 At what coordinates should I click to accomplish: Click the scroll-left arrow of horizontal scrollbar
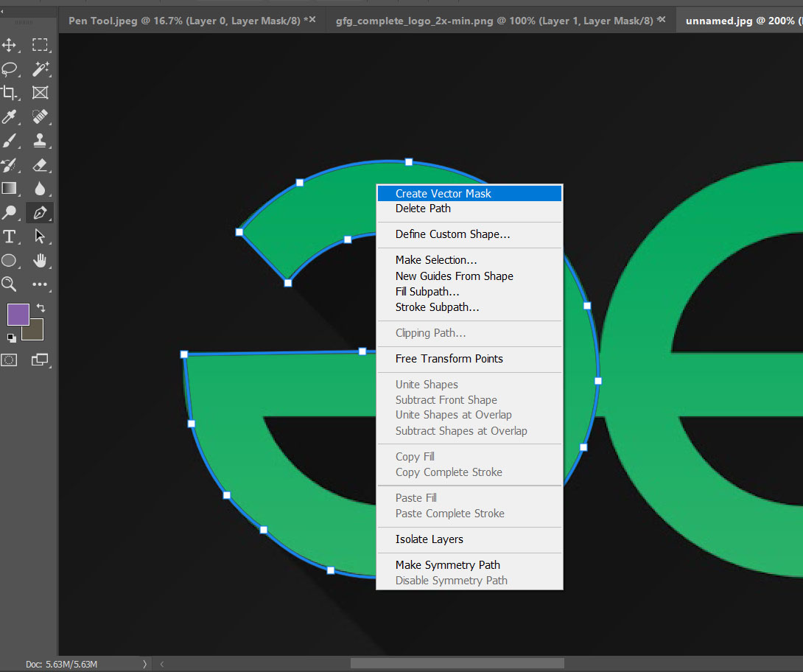tap(162, 664)
